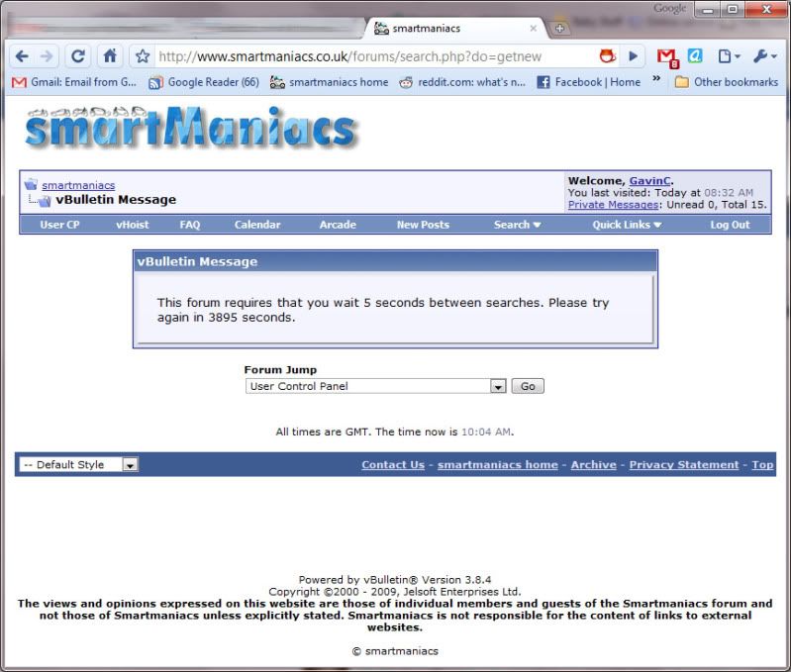Open the wrench tools menu
The height and width of the screenshot is (672, 791).
tap(764, 56)
